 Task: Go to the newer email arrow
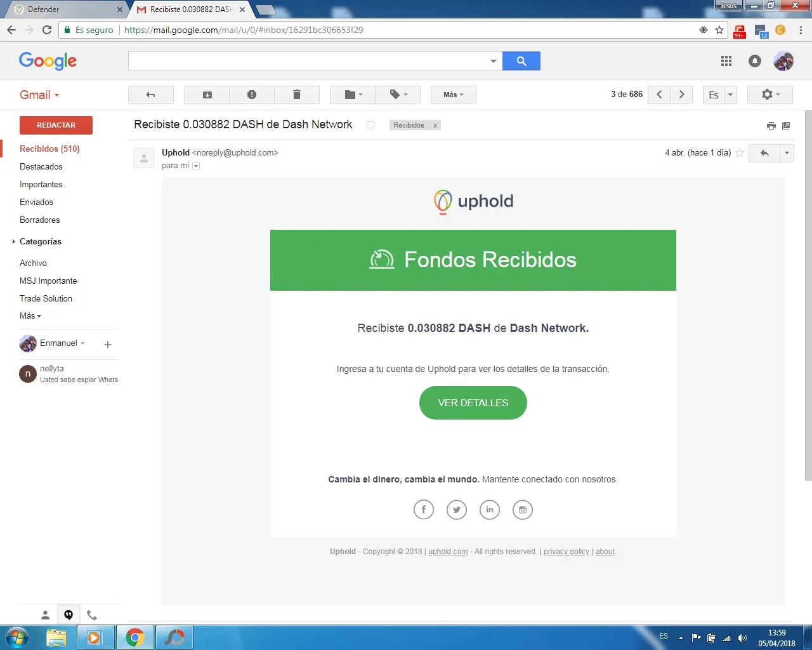tap(659, 95)
